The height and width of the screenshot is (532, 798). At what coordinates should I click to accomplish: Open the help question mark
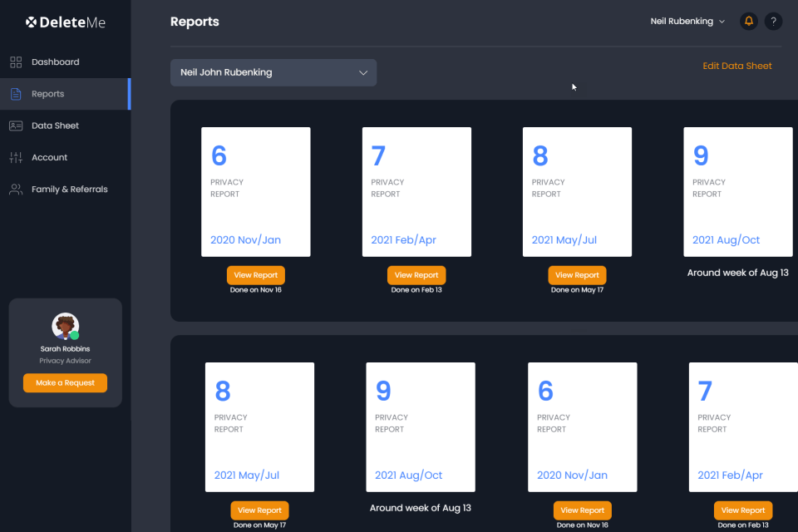tap(773, 21)
